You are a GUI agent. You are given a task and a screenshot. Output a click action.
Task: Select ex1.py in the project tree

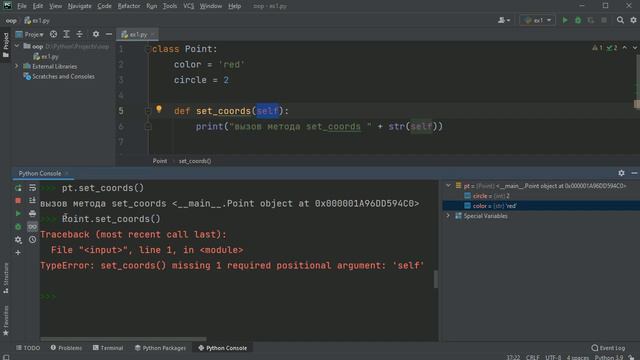click(x=45, y=56)
